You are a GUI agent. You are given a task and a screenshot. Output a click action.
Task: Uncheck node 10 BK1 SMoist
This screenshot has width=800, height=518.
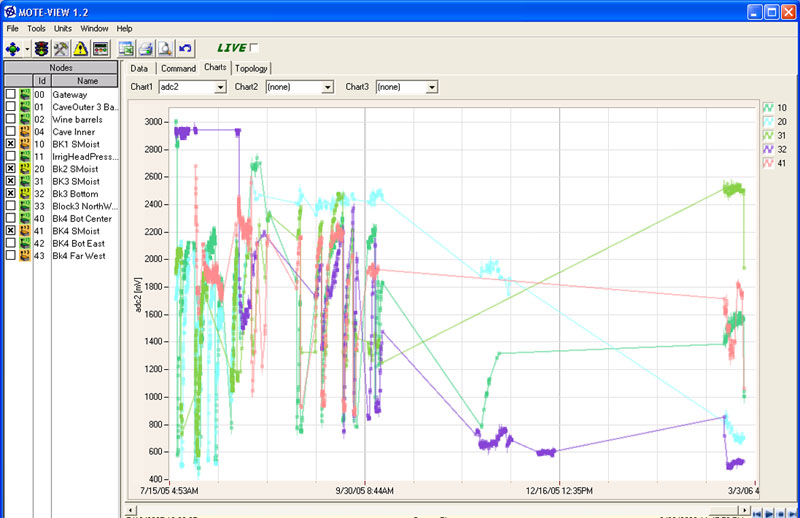click(10, 144)
